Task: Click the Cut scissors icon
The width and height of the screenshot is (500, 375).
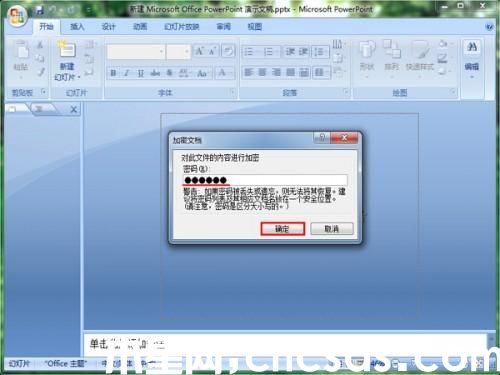Action: (x=41, y=45)
